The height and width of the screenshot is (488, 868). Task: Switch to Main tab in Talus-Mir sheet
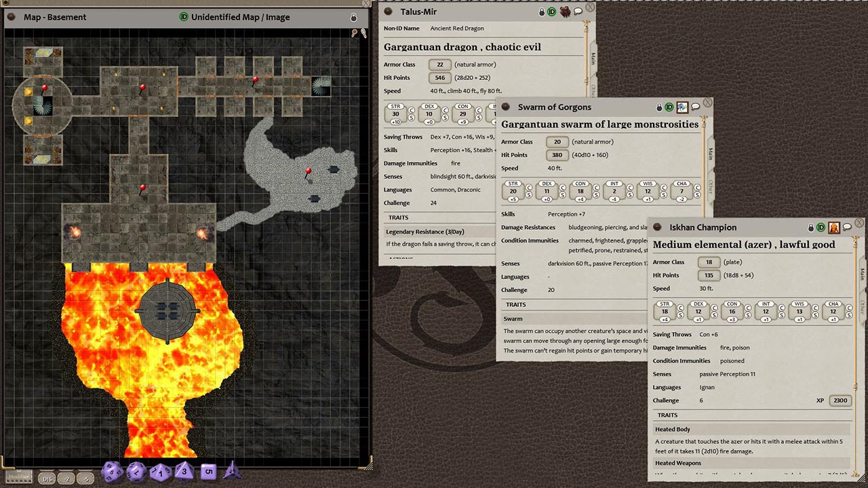[592, 59]
